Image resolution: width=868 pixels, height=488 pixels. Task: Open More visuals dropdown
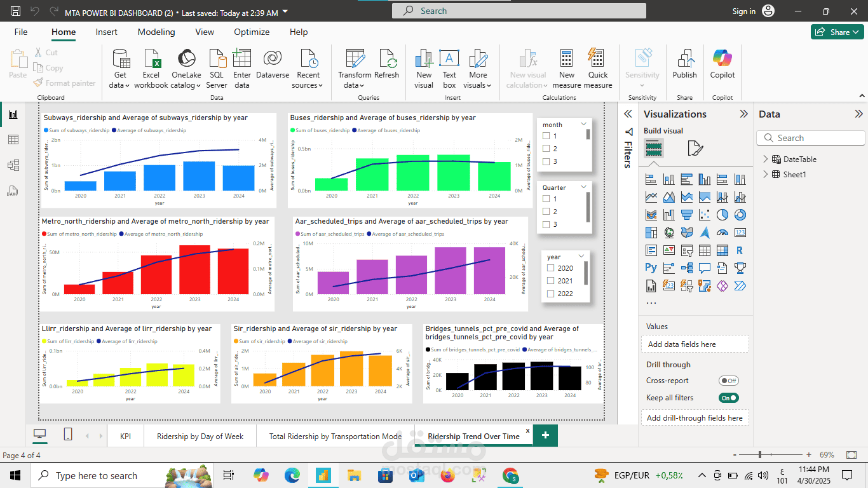(x=478, y=69)
